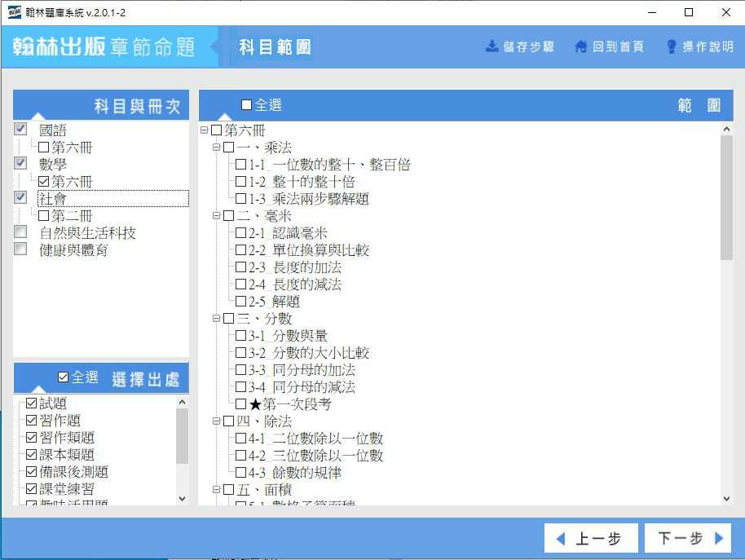Check 3-1 分數與量

click(241, 335)
